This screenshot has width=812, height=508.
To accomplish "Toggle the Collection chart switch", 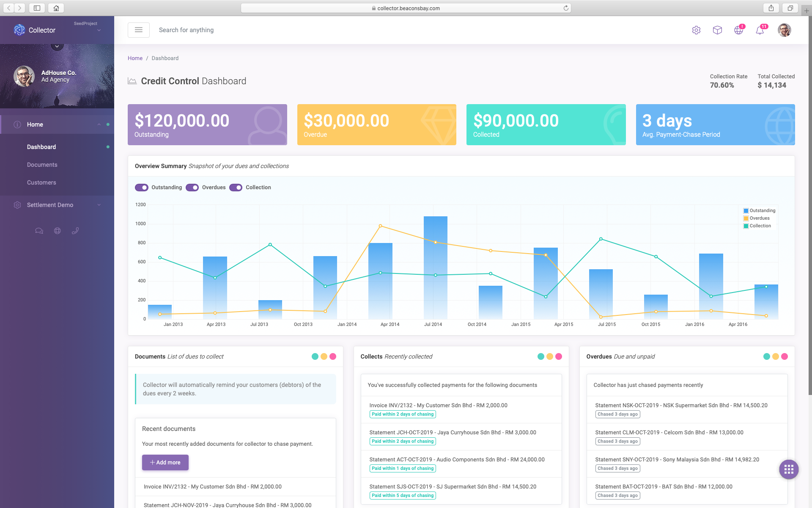I will 236,188.
